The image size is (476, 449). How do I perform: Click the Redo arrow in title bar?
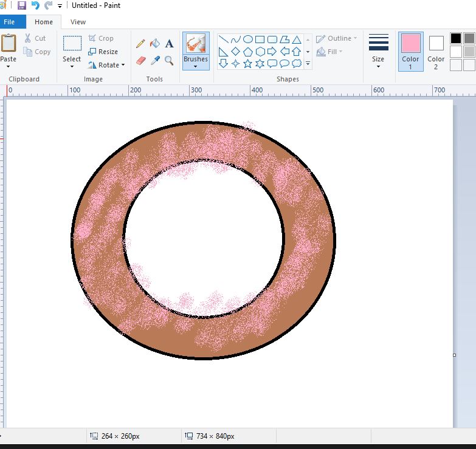(48, 5)
